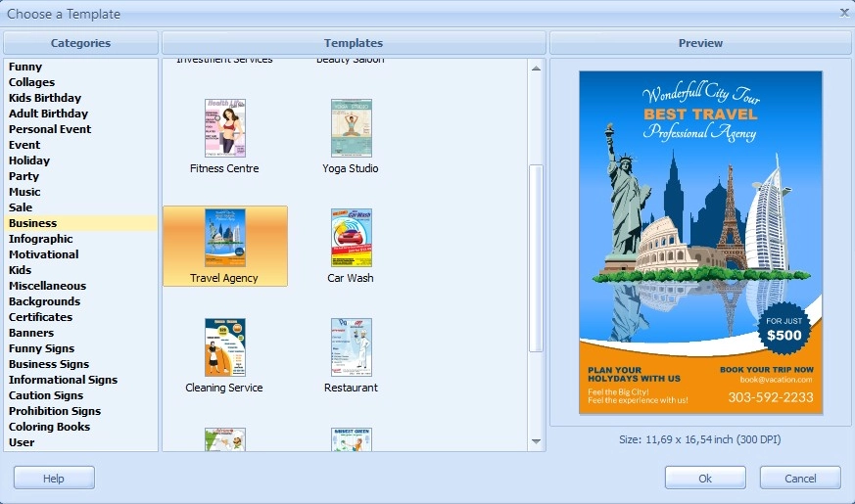Viewport: 855px width, 504px height.
Task: Choose the Coloring Books category
Action: (x=49, y=427)
